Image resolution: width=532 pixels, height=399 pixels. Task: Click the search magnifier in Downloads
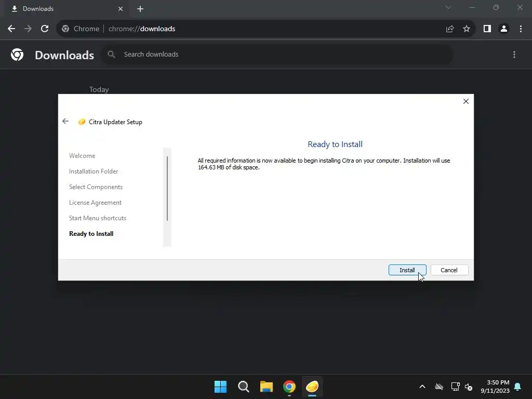coord(111,54)
